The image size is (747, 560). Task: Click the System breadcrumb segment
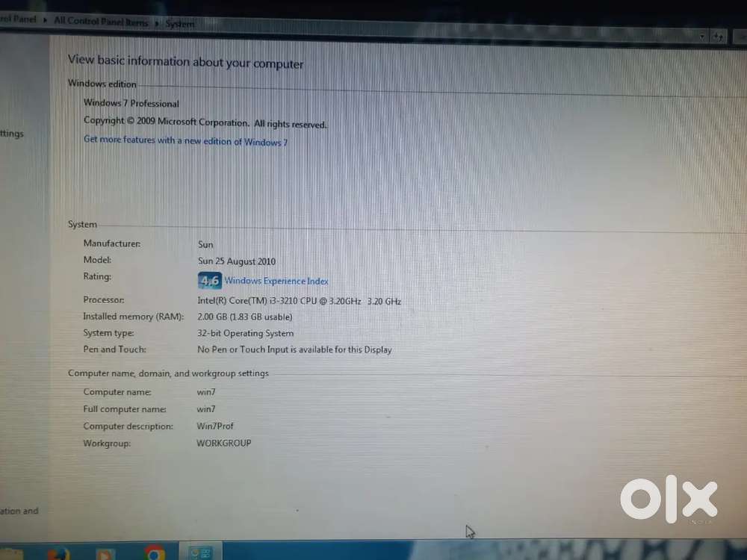[x=180, y=24]
